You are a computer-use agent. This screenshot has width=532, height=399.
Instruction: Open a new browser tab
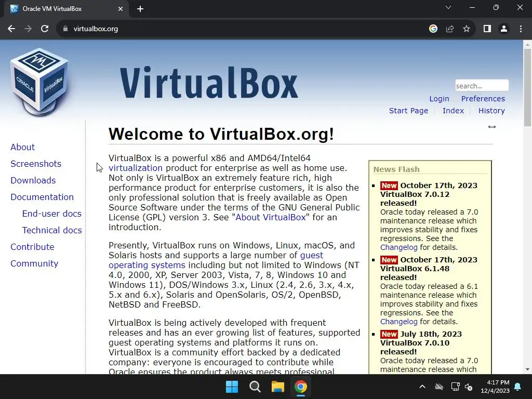(x=140, y=9)
